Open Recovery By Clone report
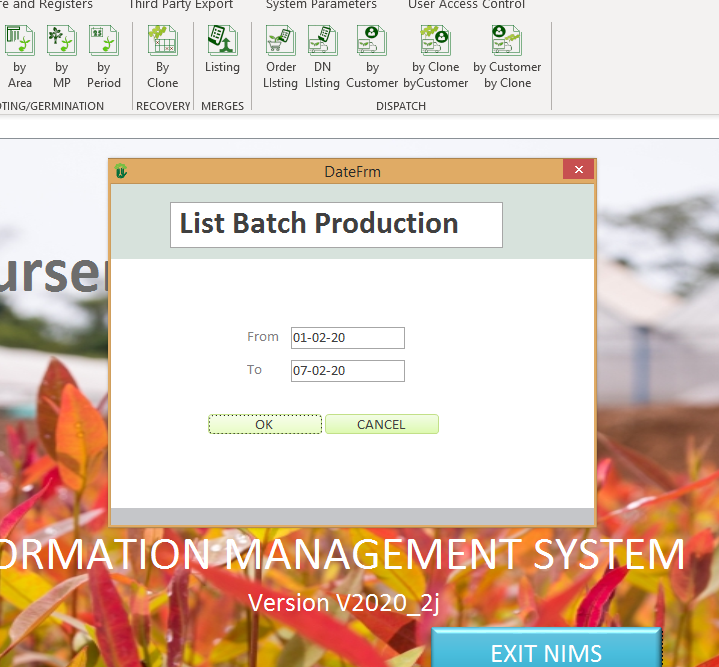 coord(162,57)
